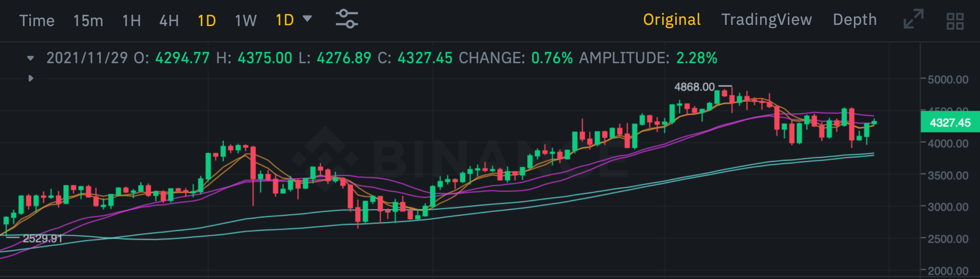Screen dimensions: 980x279
Task: Switch to the 15m interval
Action: tap(88, 20)
